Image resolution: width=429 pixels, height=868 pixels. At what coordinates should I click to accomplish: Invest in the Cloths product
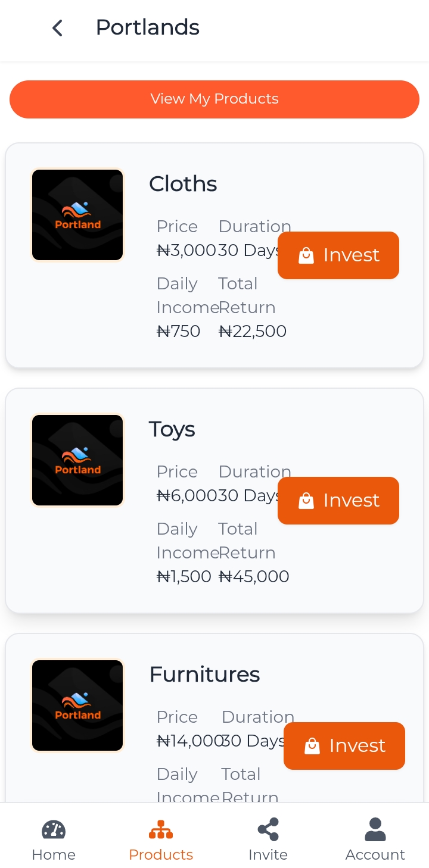click(x=338, y=255)
